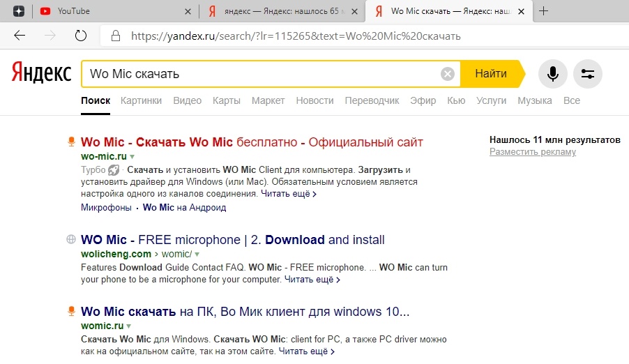
Task: Click the wo-mic.ru green URL
Action: pyautogui.click(x=103, y=156)
